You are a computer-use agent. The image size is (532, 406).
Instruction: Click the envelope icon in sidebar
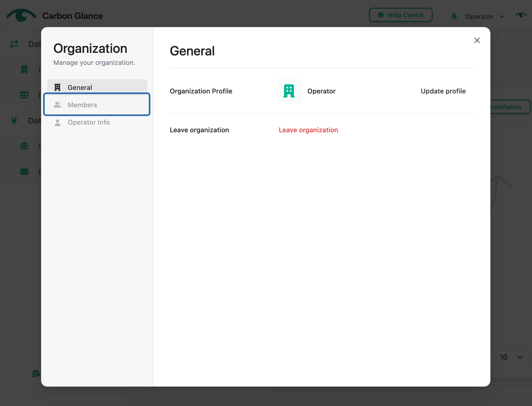click(x=24, y=172)
